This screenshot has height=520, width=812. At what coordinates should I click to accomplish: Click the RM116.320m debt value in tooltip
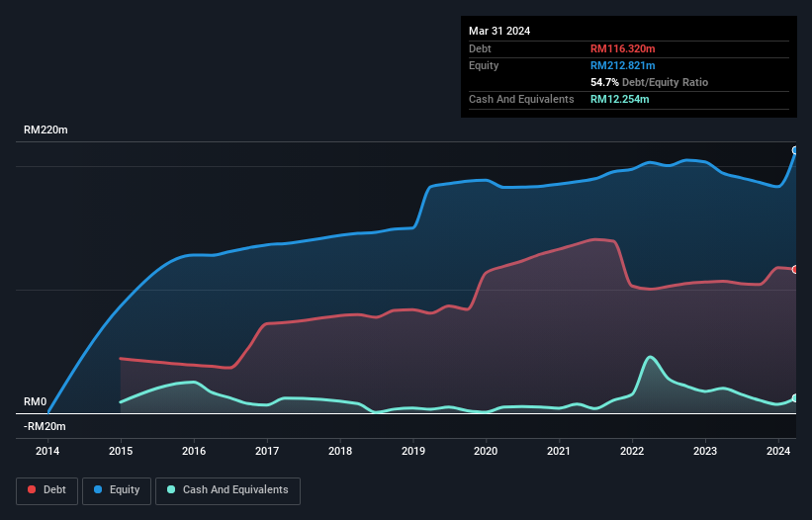coord(622,48)
